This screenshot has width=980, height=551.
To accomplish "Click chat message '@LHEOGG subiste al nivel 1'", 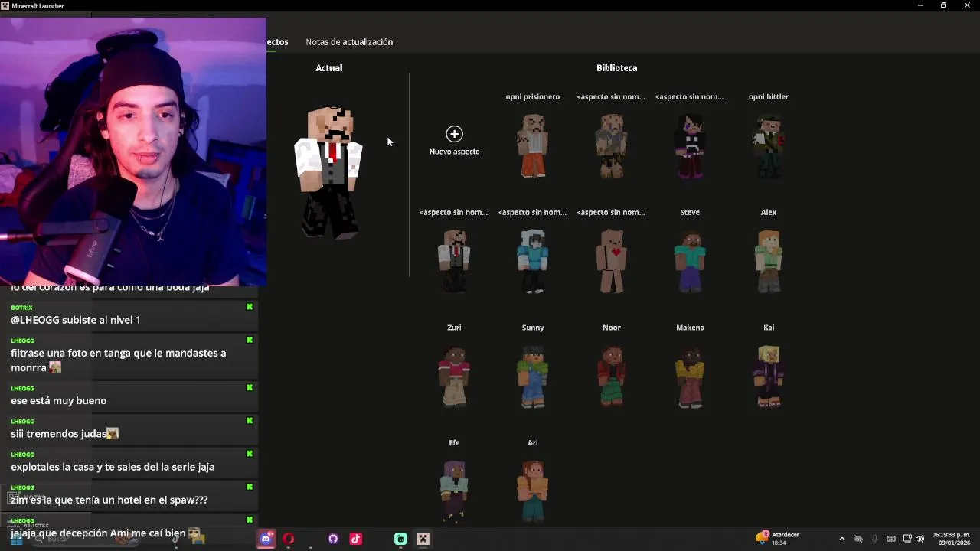I will click(x=76, y=320).
